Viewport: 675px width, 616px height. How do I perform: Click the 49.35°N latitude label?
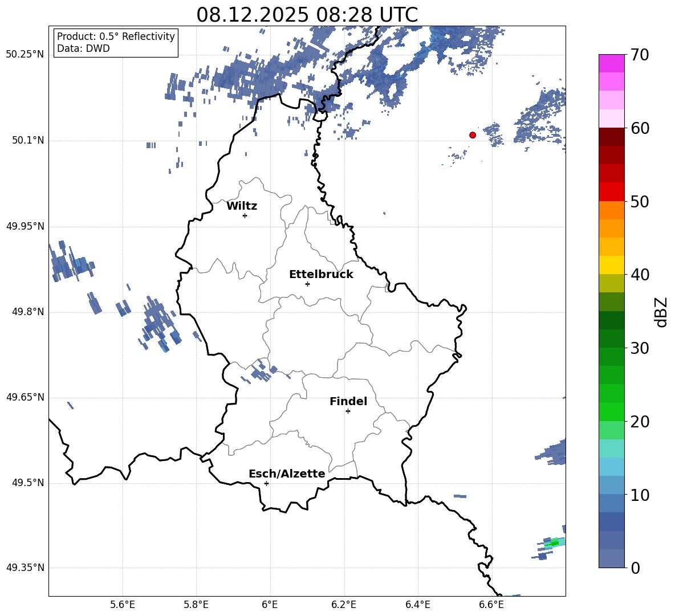[x=25, y=568]
